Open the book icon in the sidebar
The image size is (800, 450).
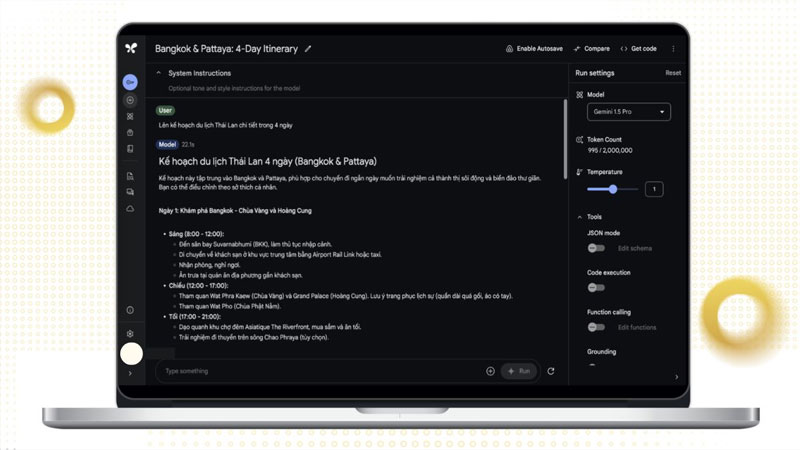[130, 149]
